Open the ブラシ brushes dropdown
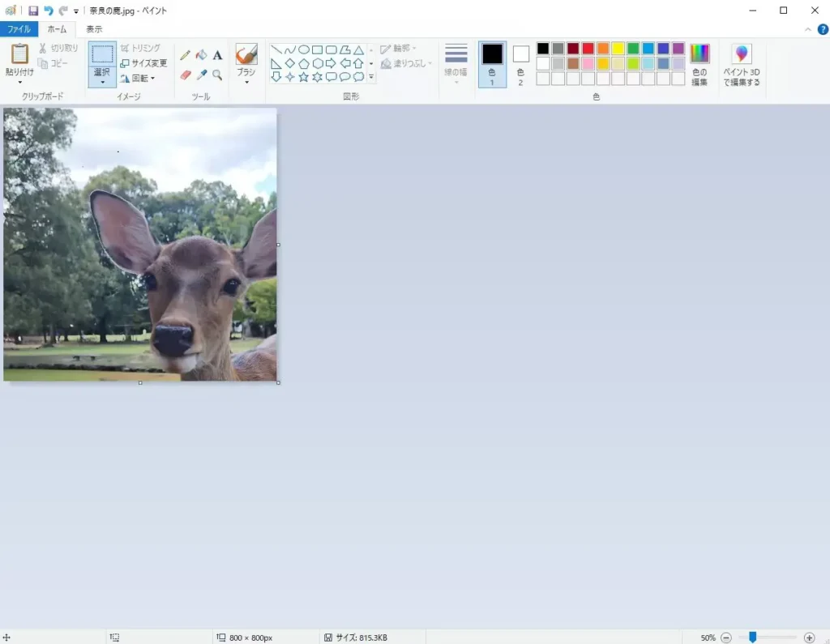Image resolution: width=830 pixels, height=644 pixels. click(246, 81)
